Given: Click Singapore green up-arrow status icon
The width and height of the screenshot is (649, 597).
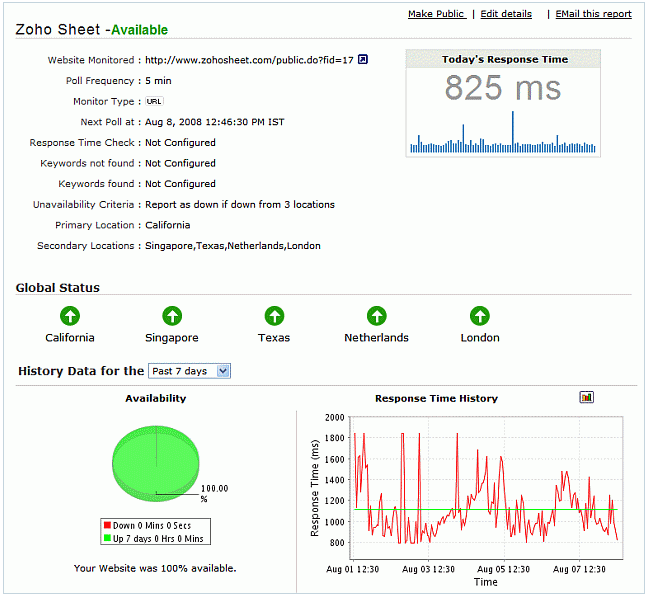Looking at the screenshot, I should click(172, 316).
